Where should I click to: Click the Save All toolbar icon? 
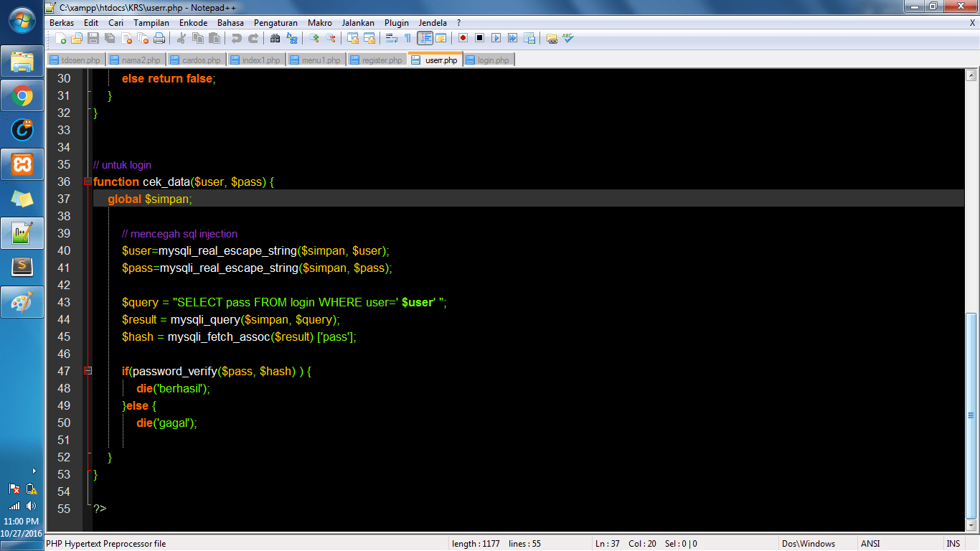110,38
